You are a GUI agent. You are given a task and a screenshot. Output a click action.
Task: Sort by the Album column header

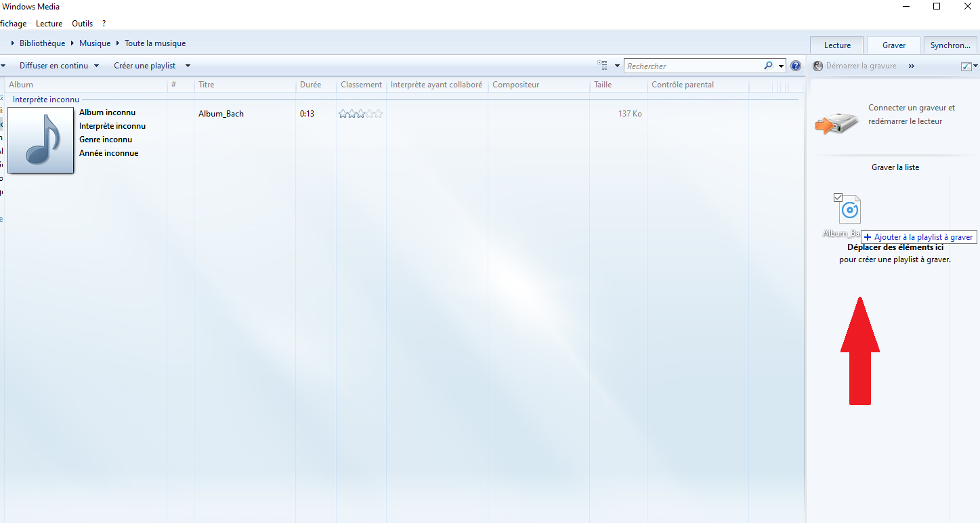[x=21, y=85]
